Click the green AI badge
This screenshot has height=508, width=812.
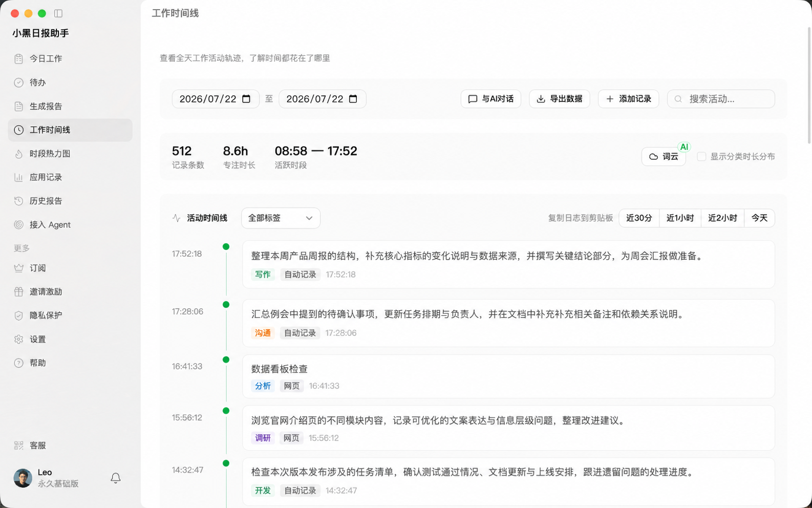684,147
